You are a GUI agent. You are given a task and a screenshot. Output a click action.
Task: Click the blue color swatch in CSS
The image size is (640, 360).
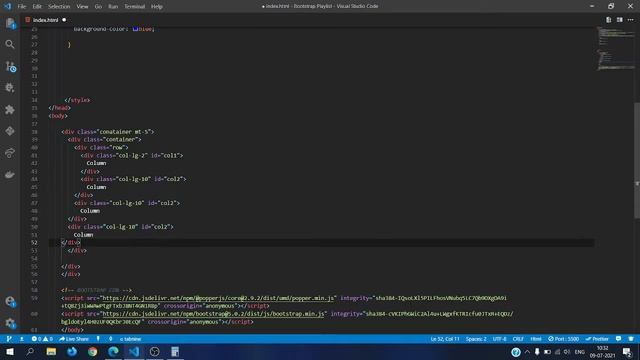click(135, 29)
